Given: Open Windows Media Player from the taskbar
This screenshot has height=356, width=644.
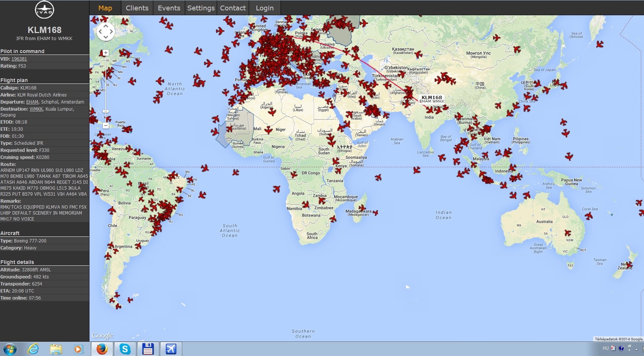Looking at the screenshot, I should coord(78,349).
